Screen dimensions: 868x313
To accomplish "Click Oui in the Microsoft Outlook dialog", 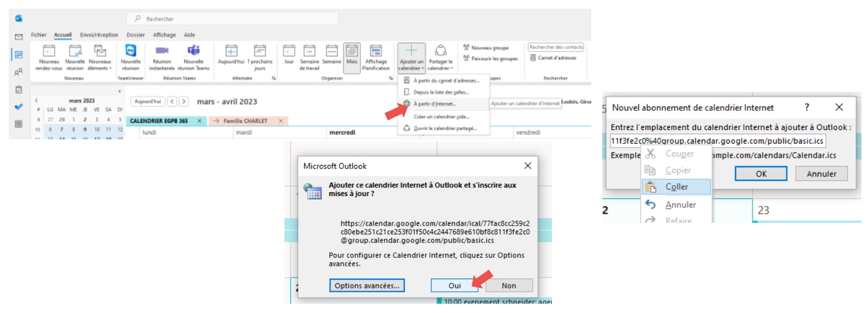I will coord(455,286).
